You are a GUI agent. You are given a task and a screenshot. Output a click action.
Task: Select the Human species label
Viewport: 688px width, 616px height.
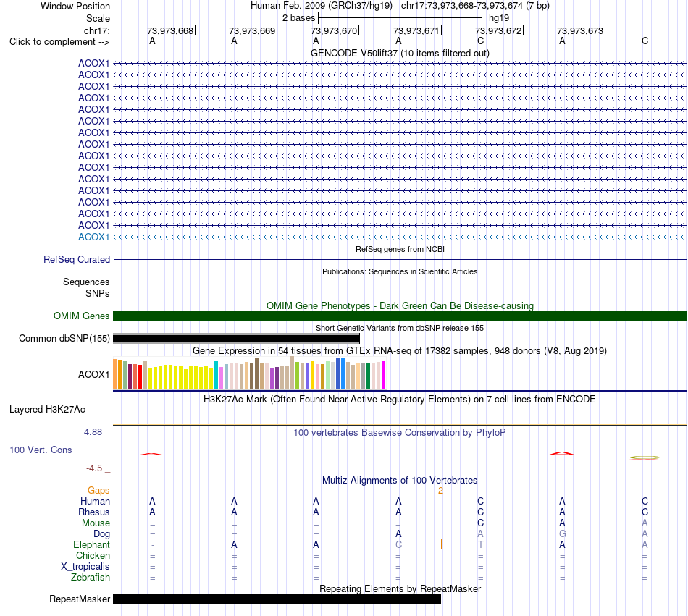[x=95, y=501]
